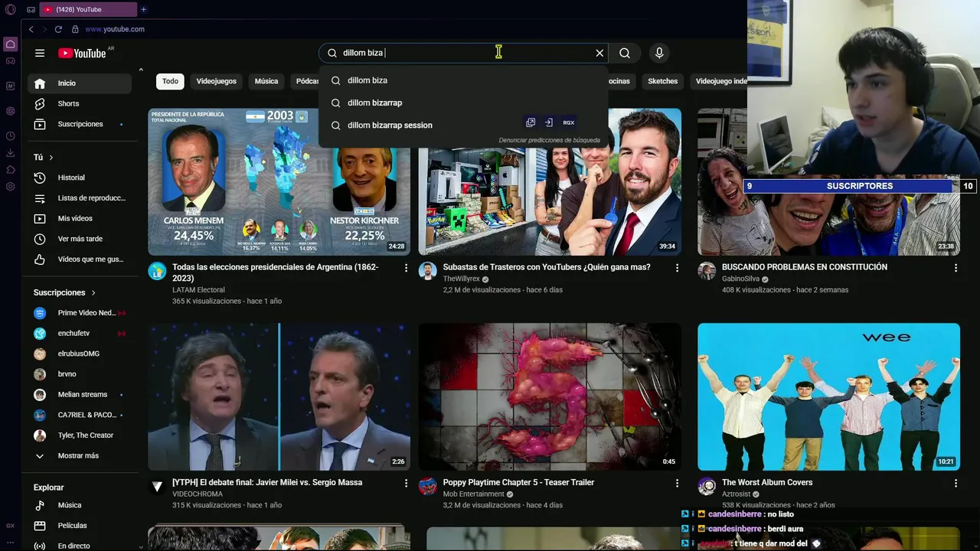Screen dimensions: 980x551
Task: Open Mob Entertainment channel name
Action: 473,494
